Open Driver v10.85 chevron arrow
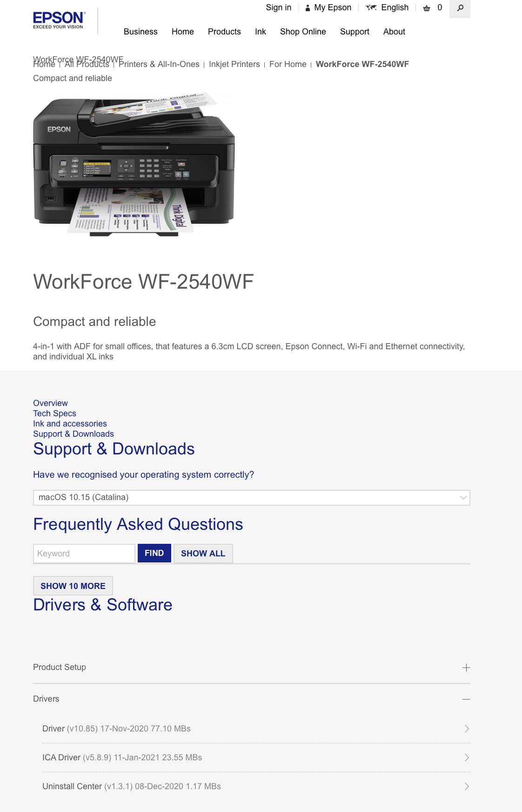This screenshot has width=522, height=812. 467,729
